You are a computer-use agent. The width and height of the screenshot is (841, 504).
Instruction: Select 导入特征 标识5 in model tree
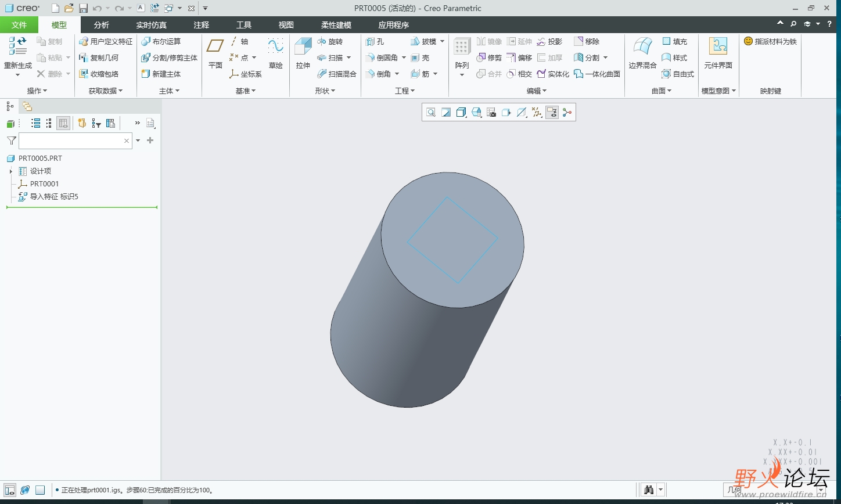[49, 197]
